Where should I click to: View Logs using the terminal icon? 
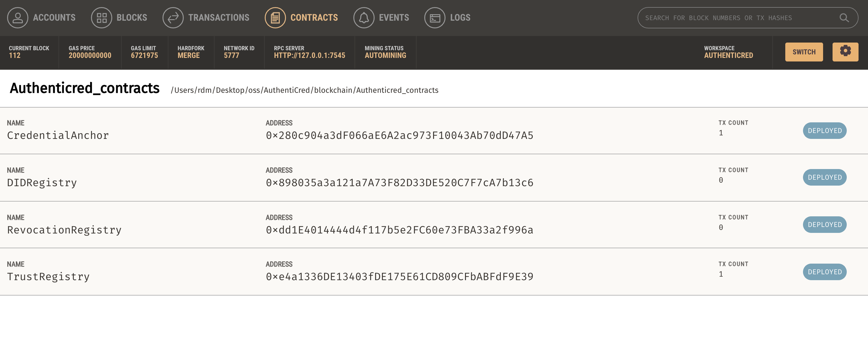tap(435, 17)
